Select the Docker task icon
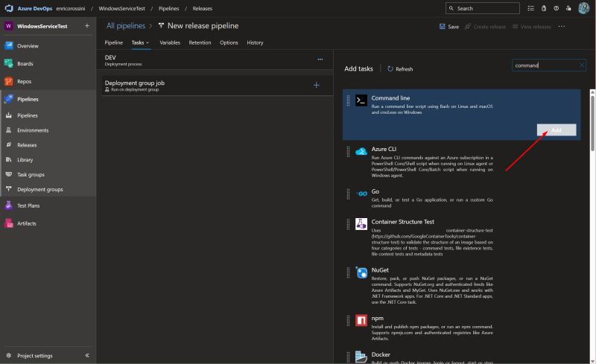This screenshot has height=364, width=596. coord(361,357)
